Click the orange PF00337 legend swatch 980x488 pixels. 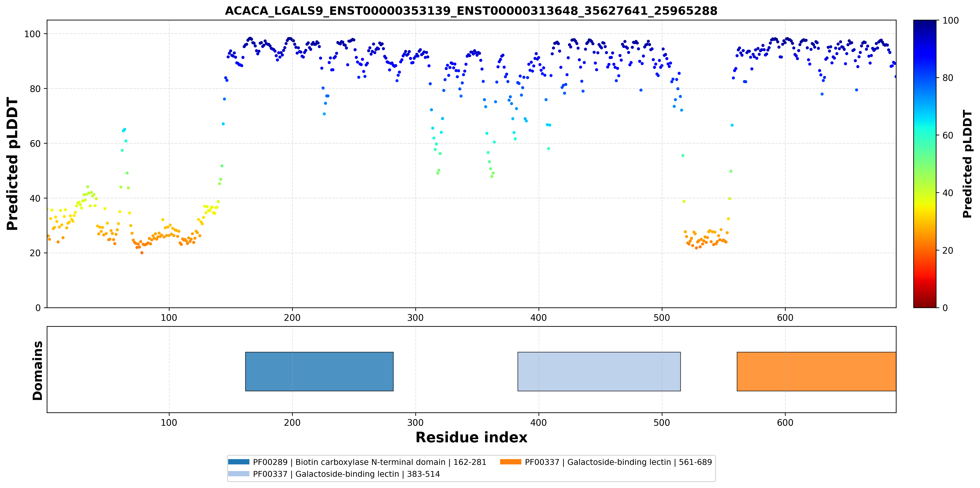pos(511,462)
